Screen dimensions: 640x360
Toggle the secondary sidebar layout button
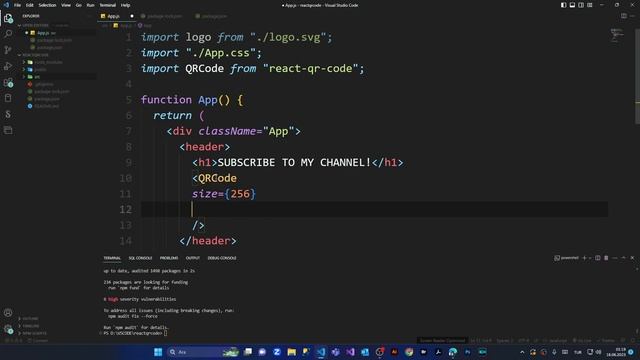point(581,5)
